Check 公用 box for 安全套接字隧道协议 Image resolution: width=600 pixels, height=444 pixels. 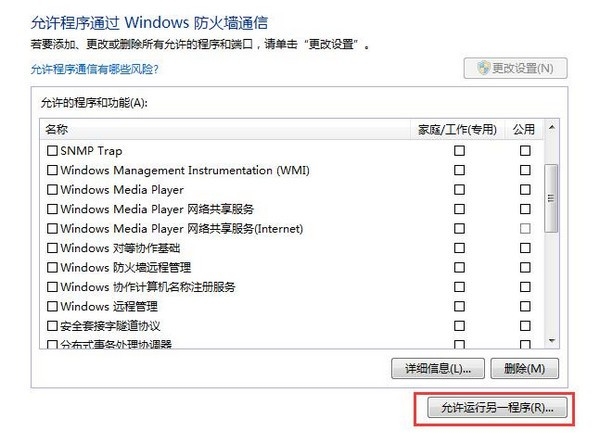click(x=525, y=326)
